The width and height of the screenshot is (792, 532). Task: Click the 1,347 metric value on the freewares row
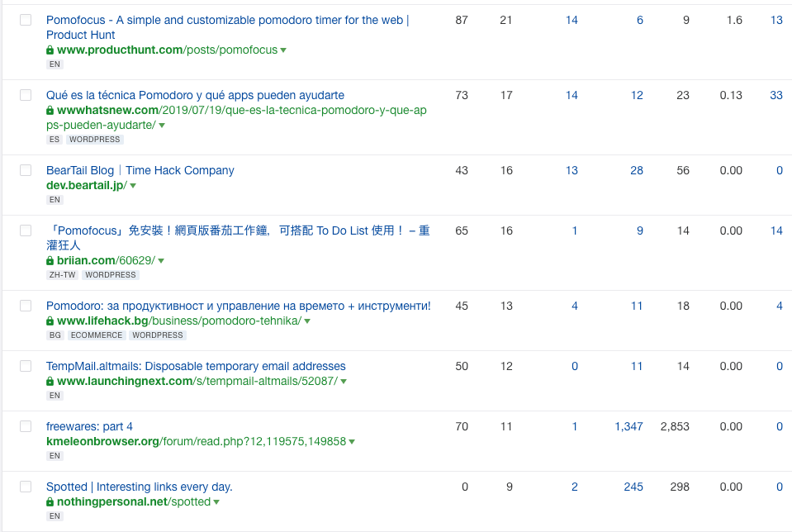coord(628,426)
